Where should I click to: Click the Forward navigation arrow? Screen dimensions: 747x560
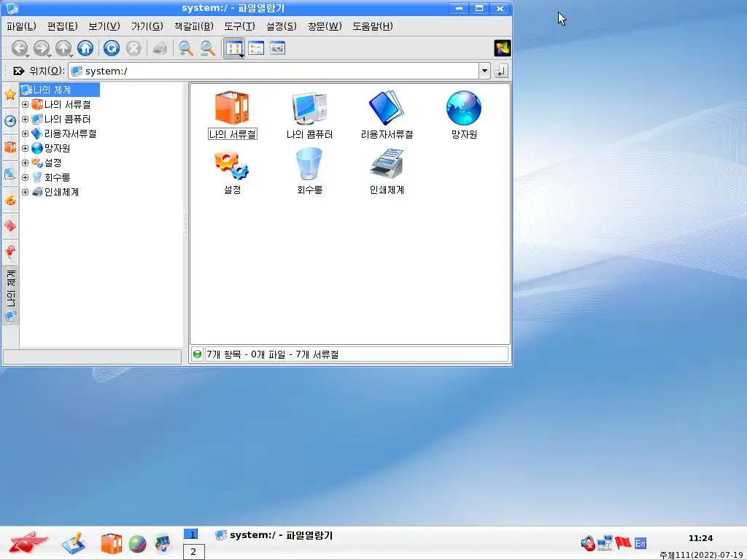coord(42,48)
